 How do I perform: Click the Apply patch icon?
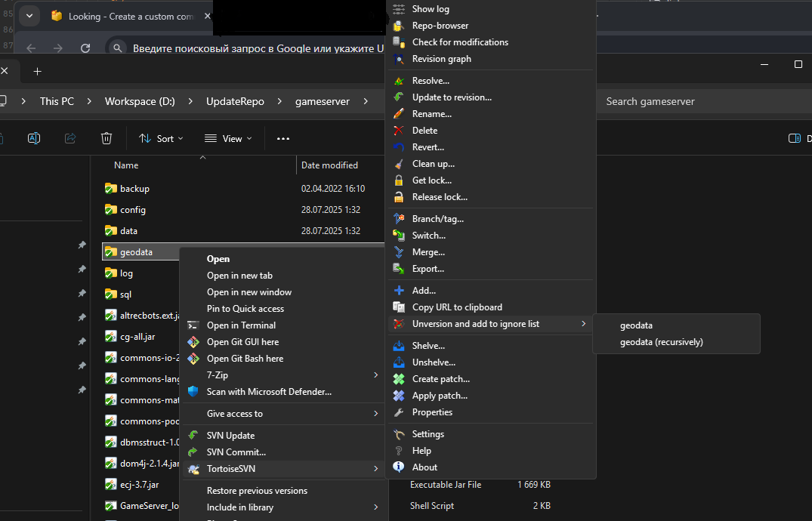[x=399, y=396]
